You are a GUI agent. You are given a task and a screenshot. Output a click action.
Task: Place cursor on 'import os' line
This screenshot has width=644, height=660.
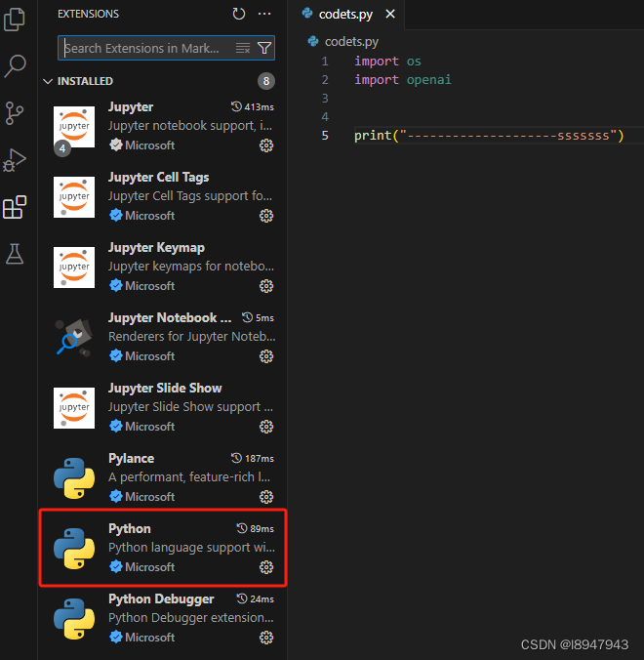point(387,62)
